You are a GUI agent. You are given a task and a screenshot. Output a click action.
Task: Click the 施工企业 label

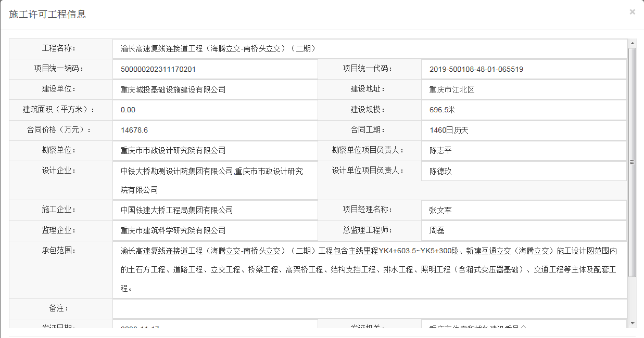(59, 210)
